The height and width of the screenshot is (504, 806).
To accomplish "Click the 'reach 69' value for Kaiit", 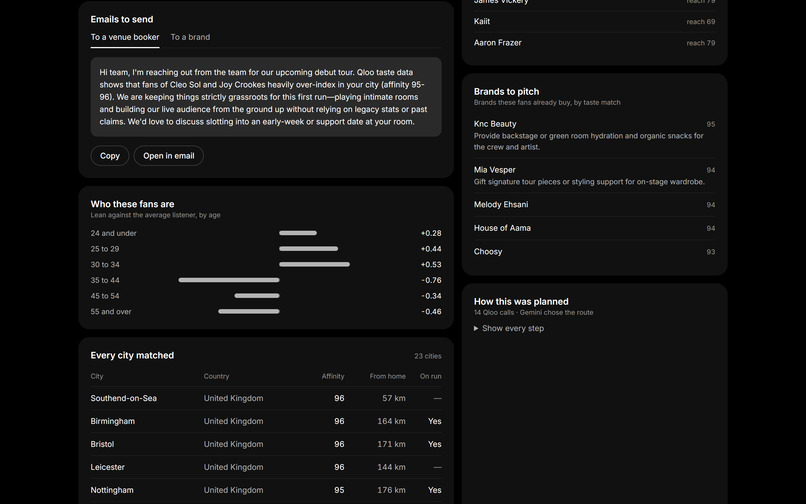I will click(701, 22).
